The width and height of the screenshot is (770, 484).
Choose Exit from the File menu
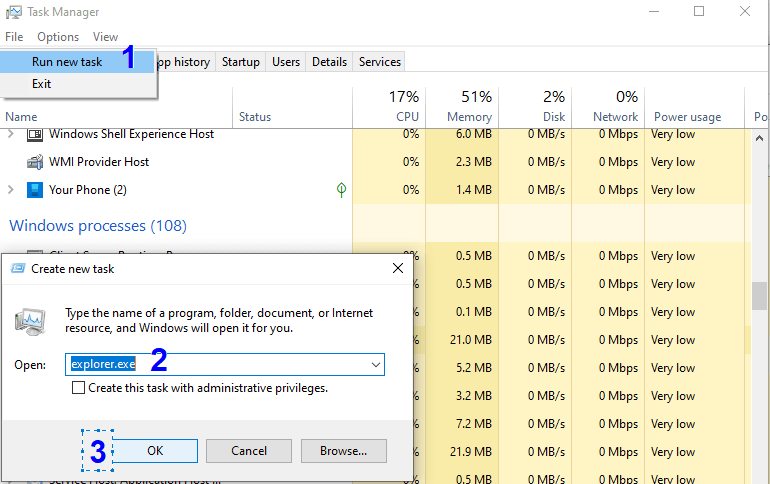point(77,84)
